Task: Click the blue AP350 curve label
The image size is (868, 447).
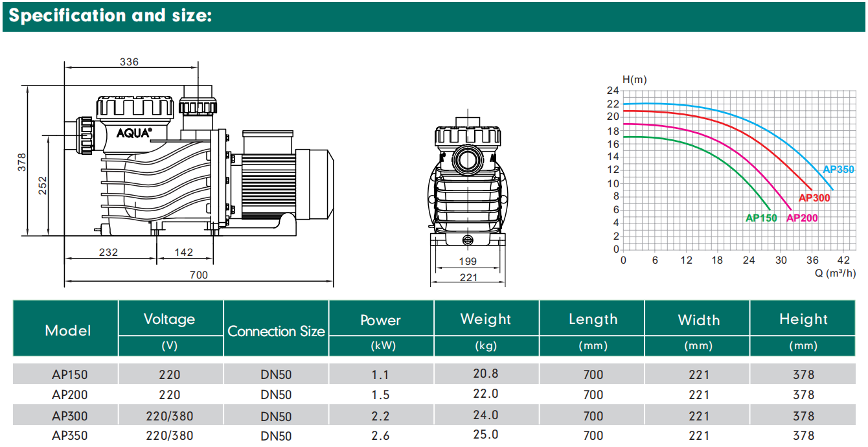Action: pos(838,170)
